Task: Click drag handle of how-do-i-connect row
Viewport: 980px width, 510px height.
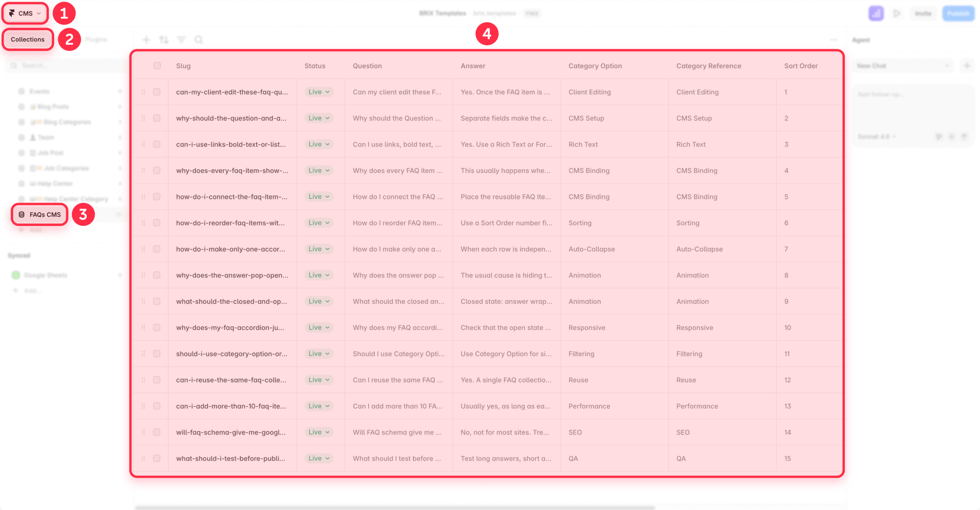Action: pyautogui.click(x=143, y=197)
